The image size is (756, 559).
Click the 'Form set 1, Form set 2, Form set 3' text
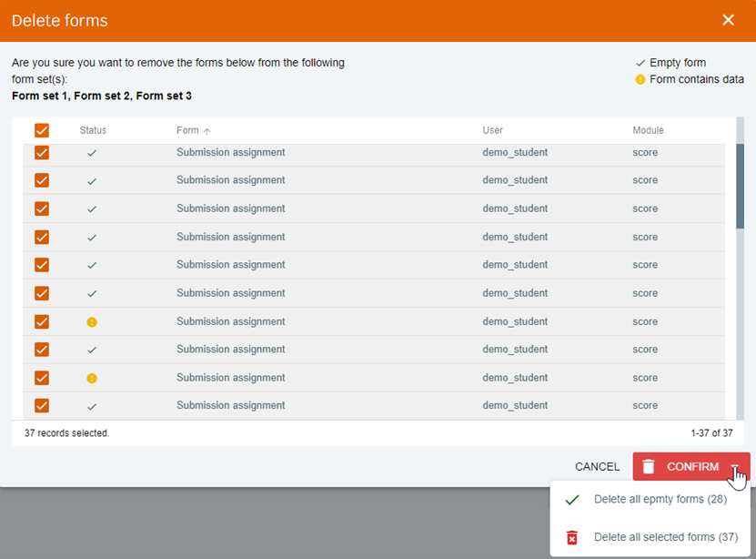point(102,96)
